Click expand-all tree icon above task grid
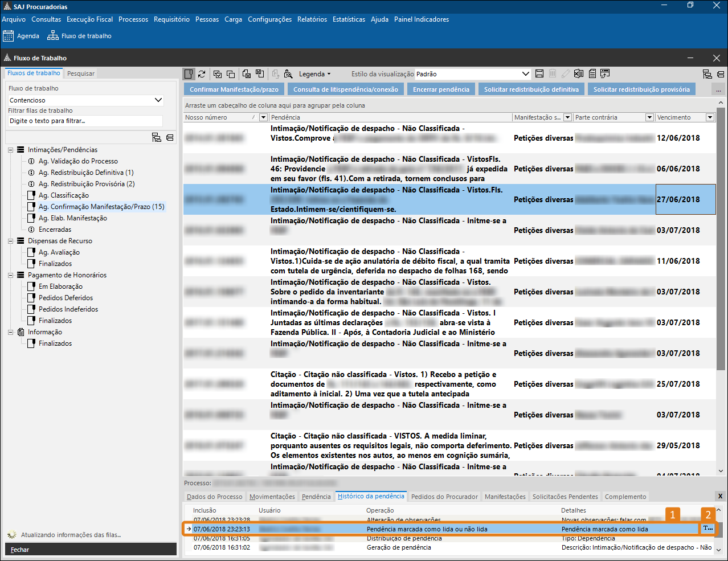 click(x=707, y=74)
